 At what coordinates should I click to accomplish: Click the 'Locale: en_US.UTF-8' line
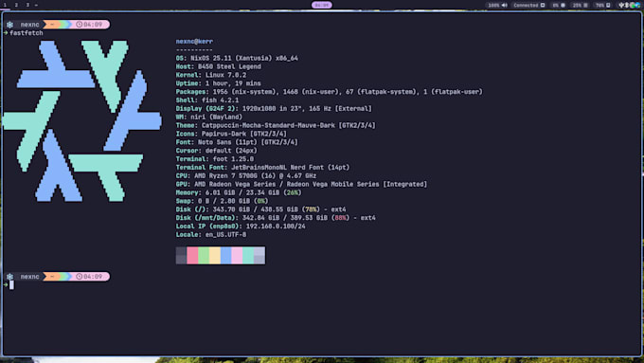pyautogui.click(x=211, y=235)
